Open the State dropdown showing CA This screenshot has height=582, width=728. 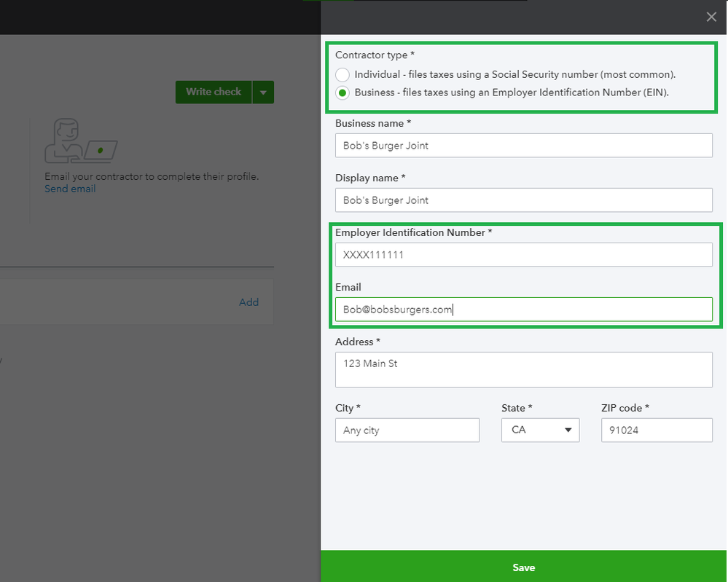coord(540,430)
